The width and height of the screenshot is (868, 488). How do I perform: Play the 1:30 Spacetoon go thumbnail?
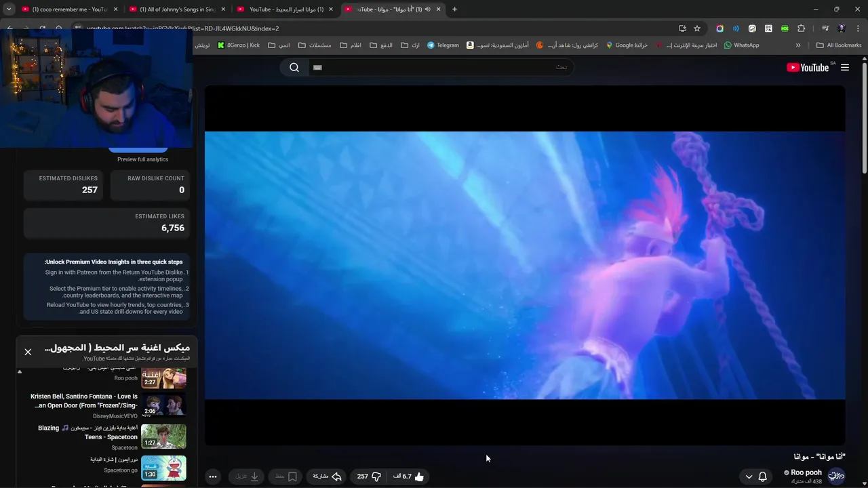pos(163,468)
